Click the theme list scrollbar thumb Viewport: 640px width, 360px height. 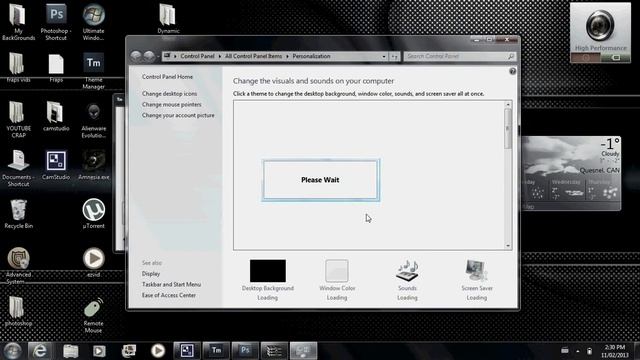[508, 129]
